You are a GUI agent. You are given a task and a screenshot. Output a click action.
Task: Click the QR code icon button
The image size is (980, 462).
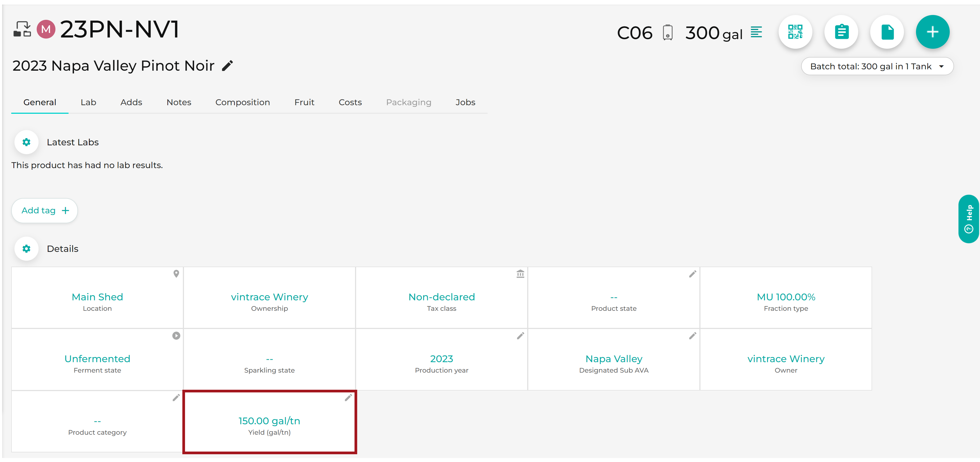click(795, 32)
